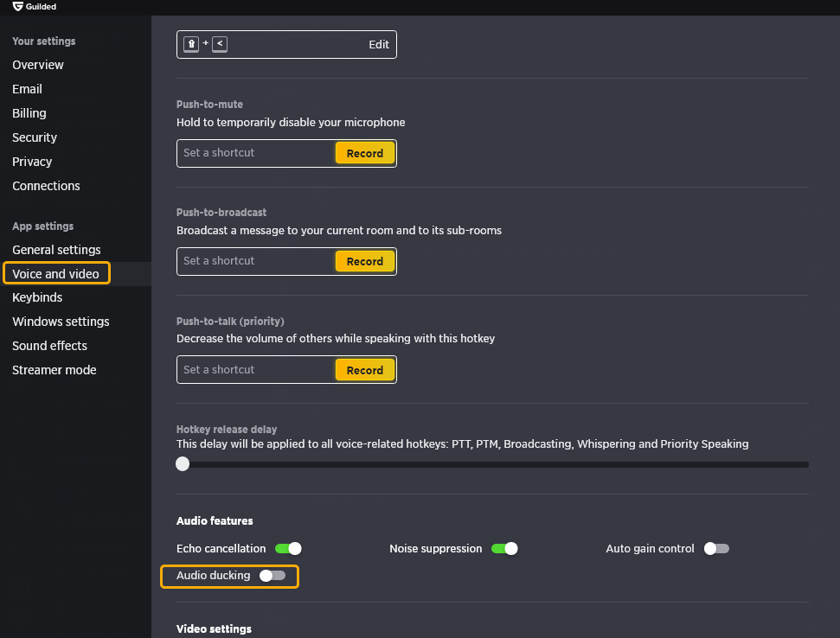Open the Privacy settings section
The width and height of the screenshot is (840, 638).
click(32, 162)
